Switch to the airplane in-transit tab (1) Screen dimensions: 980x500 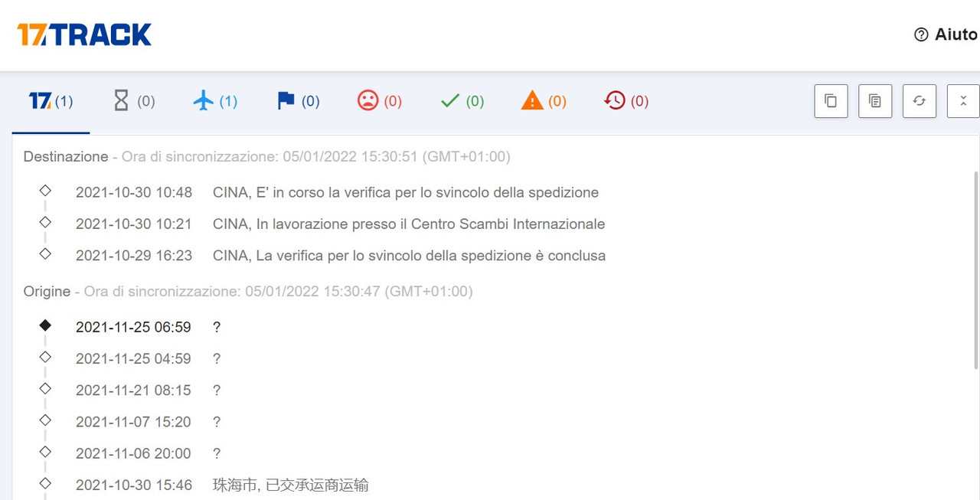pyautogui.click(x=215, y=101)
